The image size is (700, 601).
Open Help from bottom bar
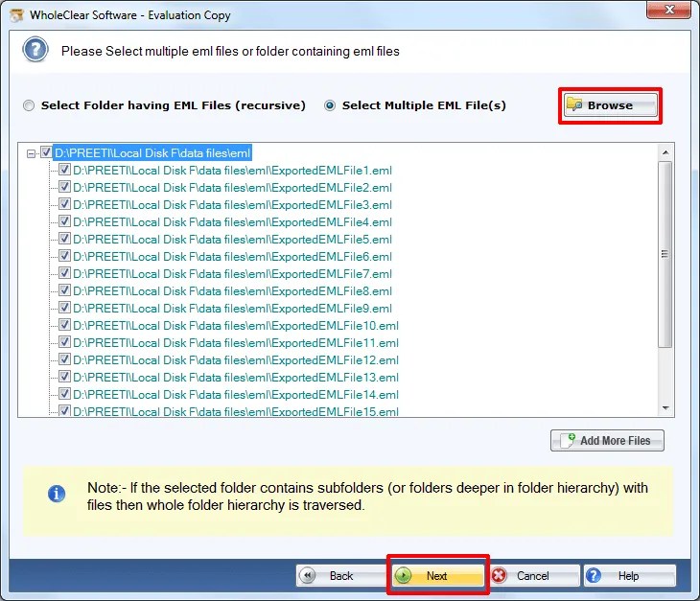tap(629, 575)
